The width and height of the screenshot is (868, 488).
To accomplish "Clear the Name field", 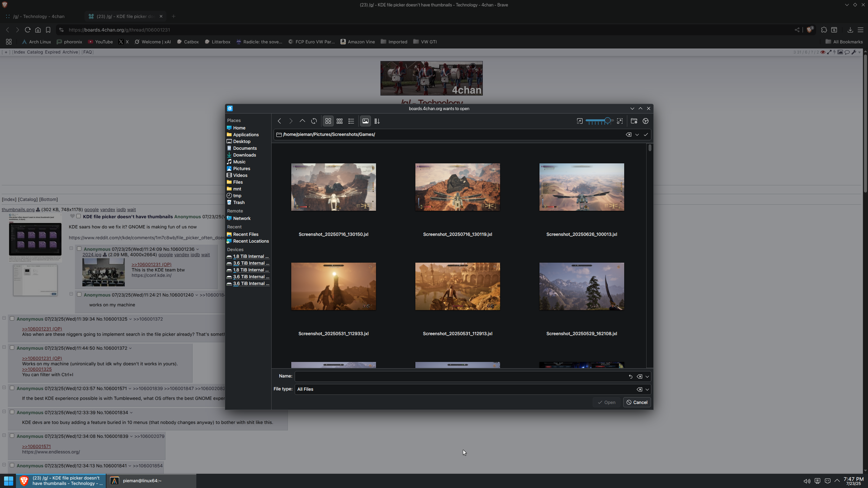I will [639, 377].
